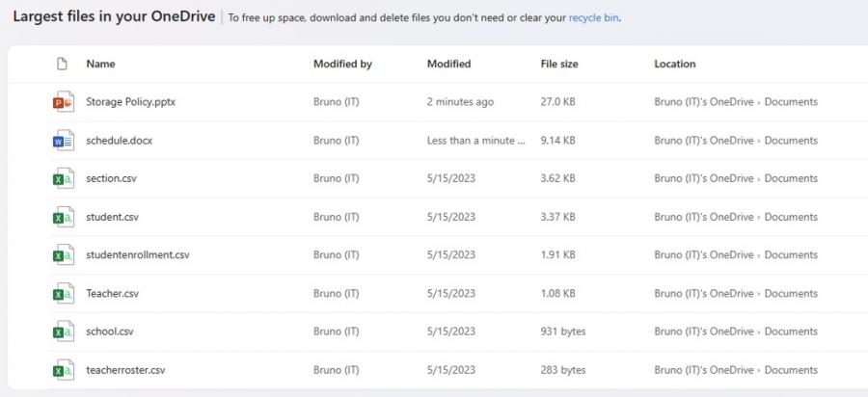Open the Storage Policy.pptx file name

pyautogui.click(x=122, y=102)
